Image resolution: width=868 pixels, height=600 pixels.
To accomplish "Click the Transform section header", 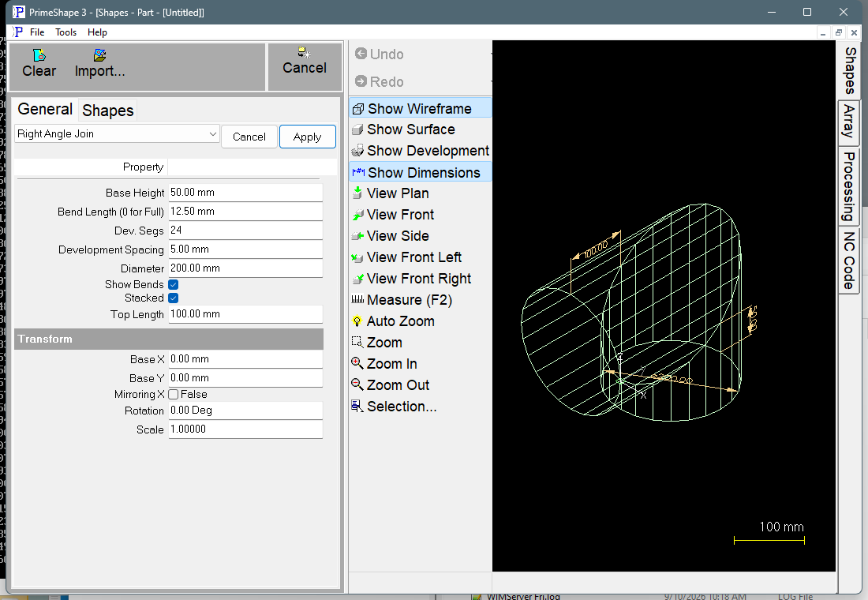I will tap(169, 339).
